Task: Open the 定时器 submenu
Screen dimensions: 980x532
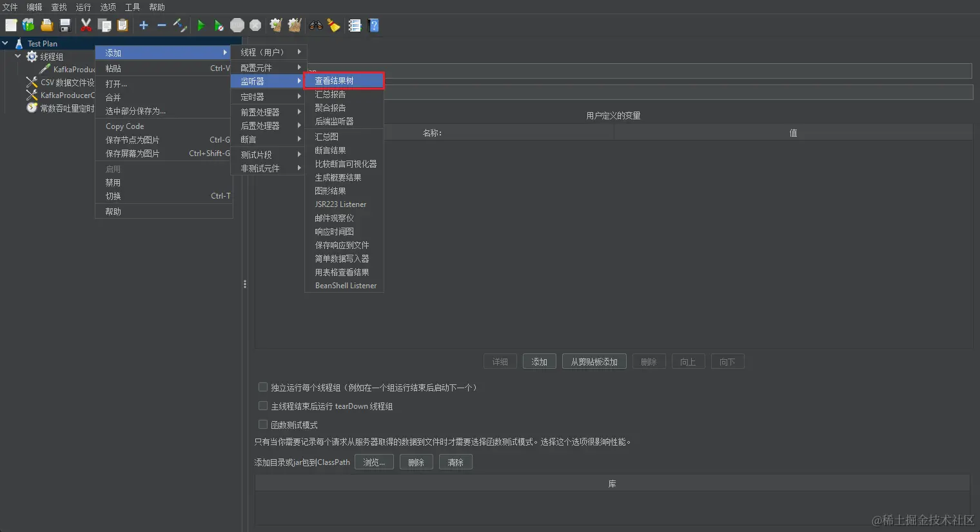Action: 268,97
